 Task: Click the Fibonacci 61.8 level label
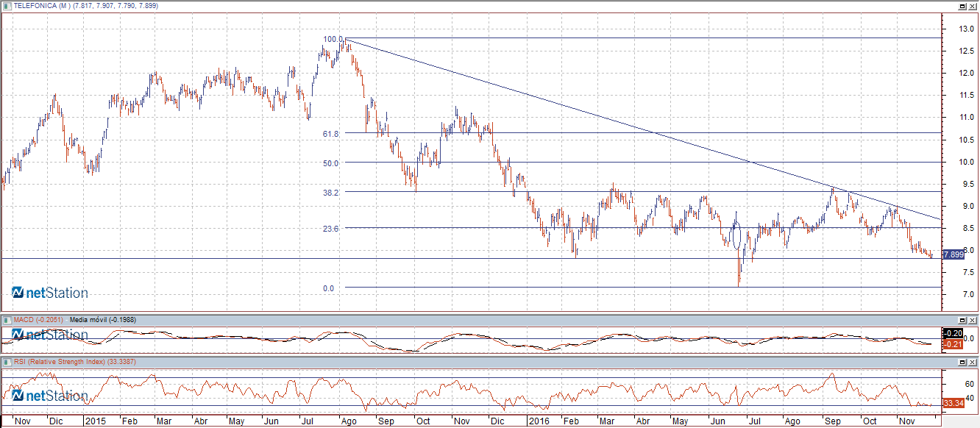tap(330, 134)
